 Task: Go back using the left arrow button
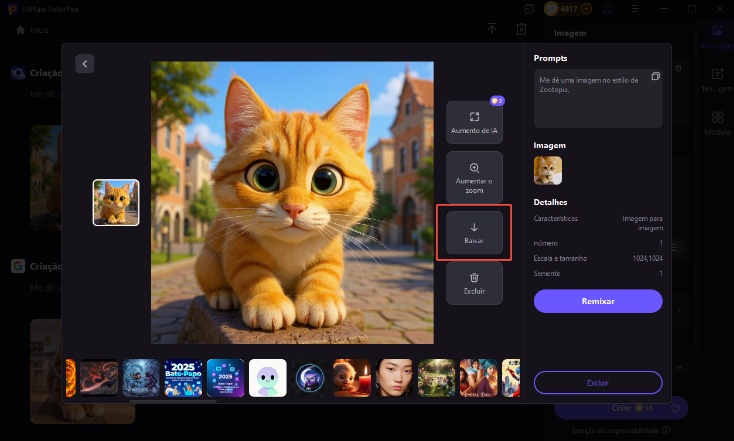coord(85,64)
